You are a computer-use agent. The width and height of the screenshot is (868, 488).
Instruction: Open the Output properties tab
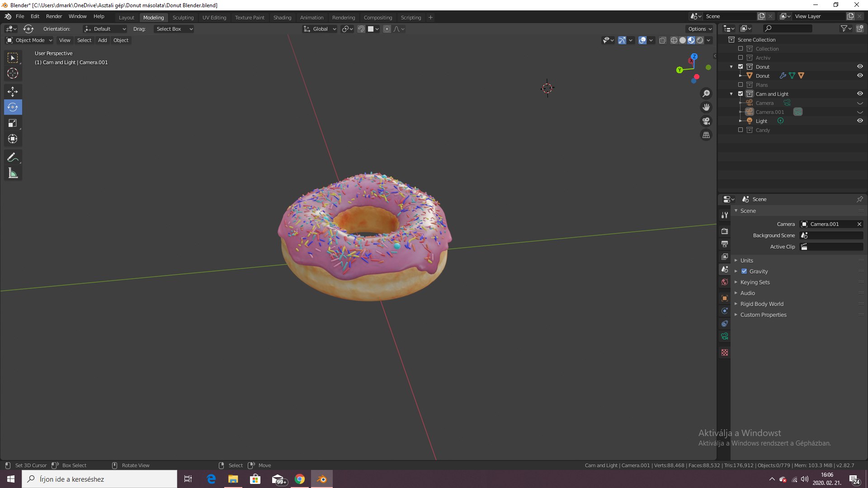[x=725, y=244]
